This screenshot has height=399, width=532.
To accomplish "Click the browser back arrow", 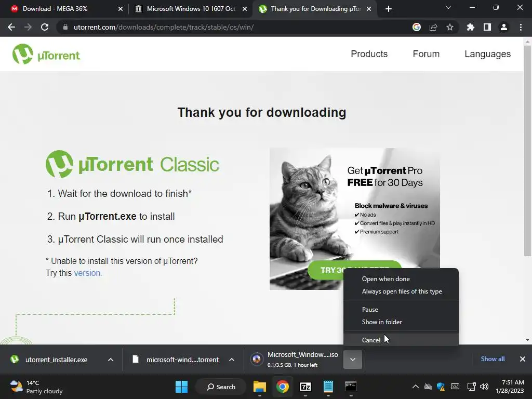I will click(x=11, y=27).
